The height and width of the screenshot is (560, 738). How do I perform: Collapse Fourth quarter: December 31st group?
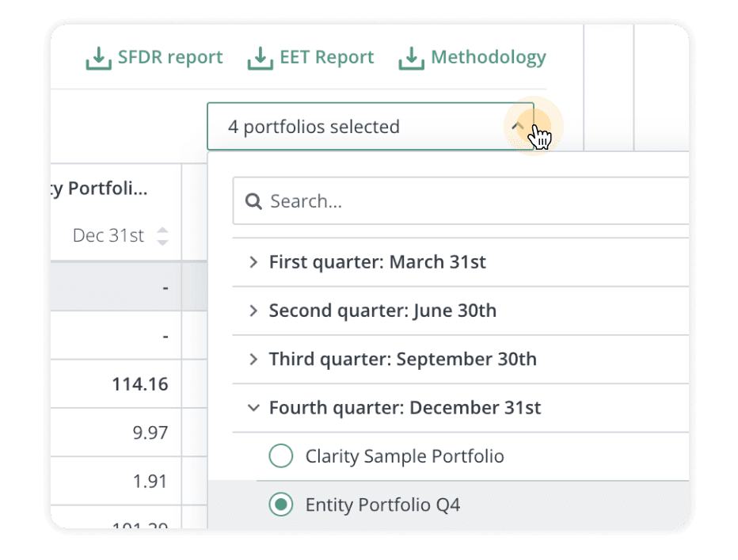click(x=253, y=408)
